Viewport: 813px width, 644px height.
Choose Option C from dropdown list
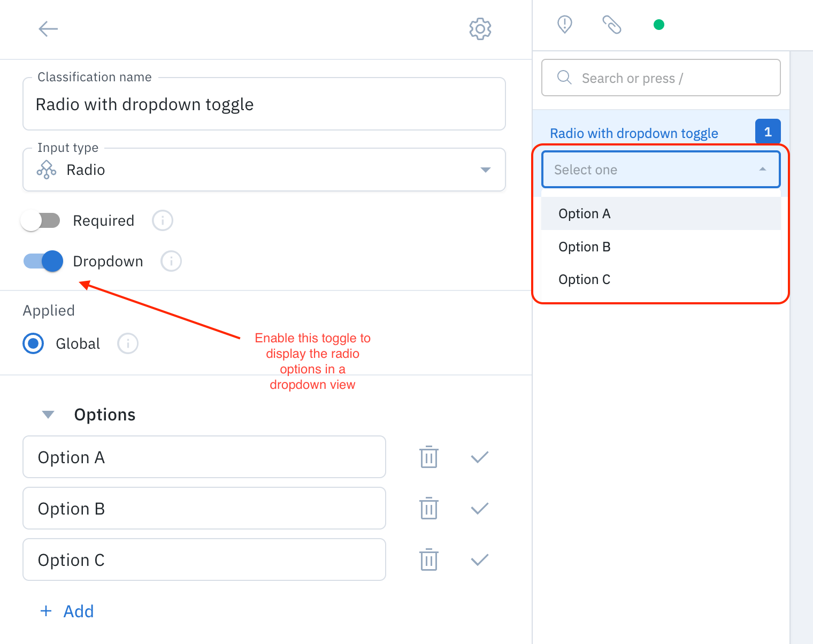(661, 280)
